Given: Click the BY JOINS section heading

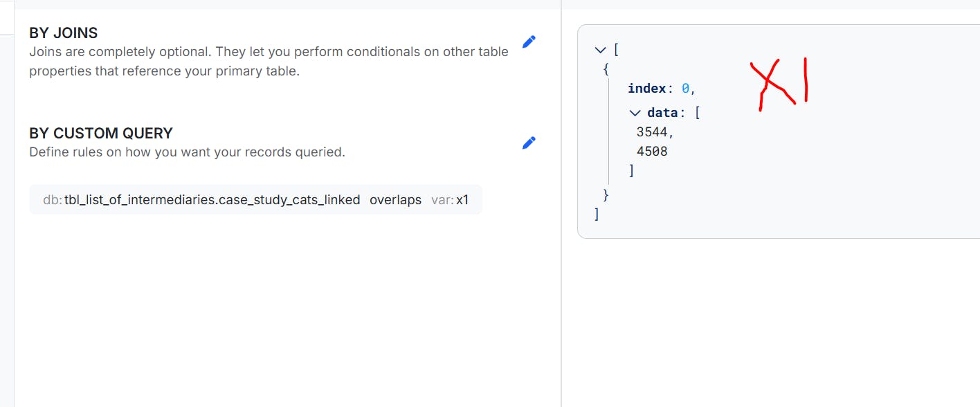Looking at the screenshot, I should coord(63,33).
